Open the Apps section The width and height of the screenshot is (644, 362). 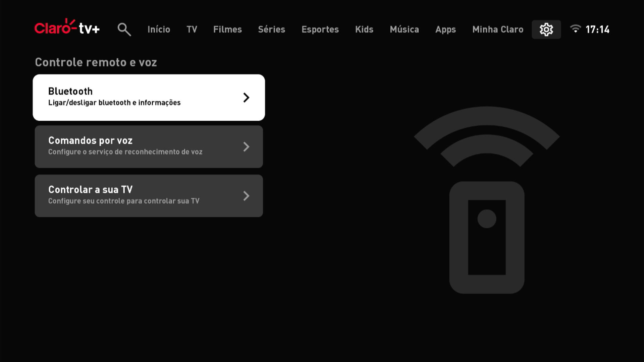[x=445, y=29]
